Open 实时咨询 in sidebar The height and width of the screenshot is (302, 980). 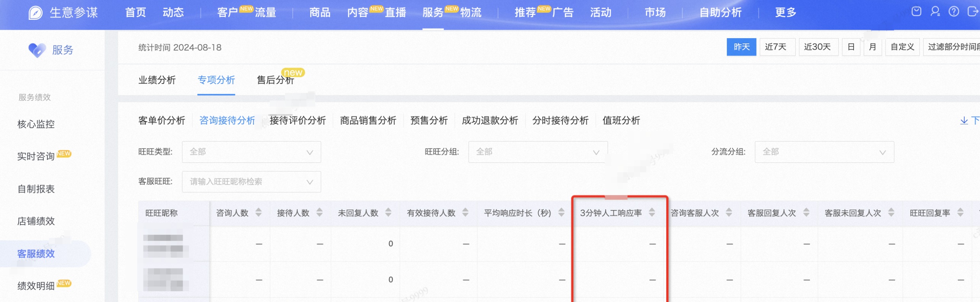pyautogui.click(x=36, y=156)
